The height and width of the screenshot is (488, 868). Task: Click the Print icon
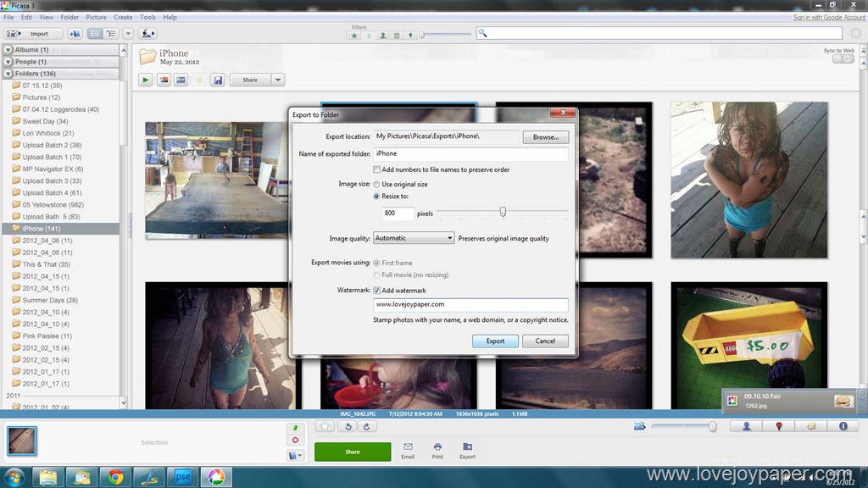(437, 451)
